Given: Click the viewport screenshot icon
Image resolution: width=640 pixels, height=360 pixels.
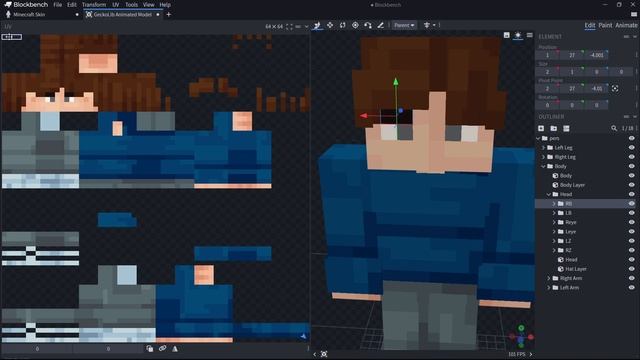Looking at the screenshot, I should tap(507, 35).
